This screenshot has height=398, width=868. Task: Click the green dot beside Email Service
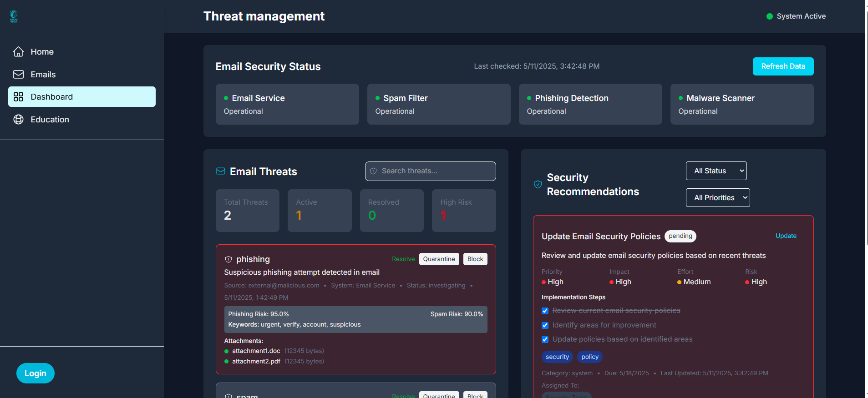(x=226, y=98)
